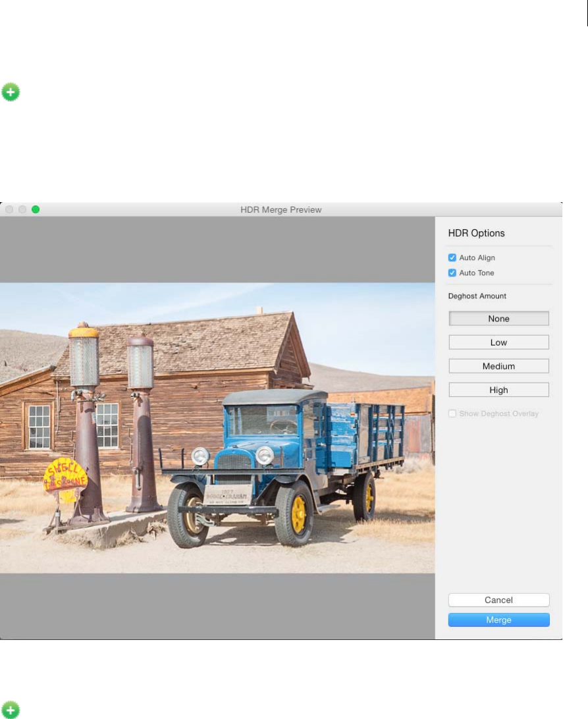Image resolution: width=588 pixels, height=719 pixels.
Task: Set Deghost Amount to None
Action: pyautogui.click(x=498, y=319)
